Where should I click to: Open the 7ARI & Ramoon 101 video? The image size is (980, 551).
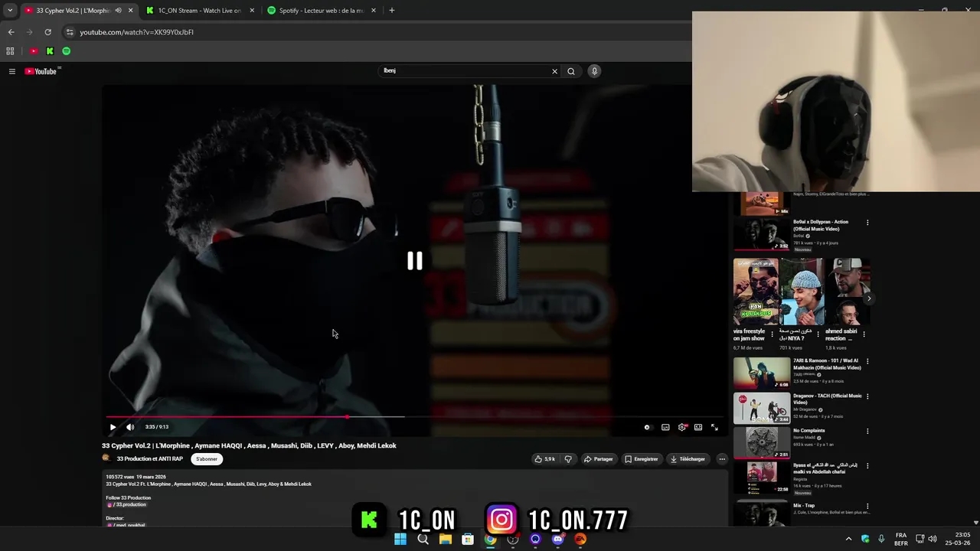point(762,373)
